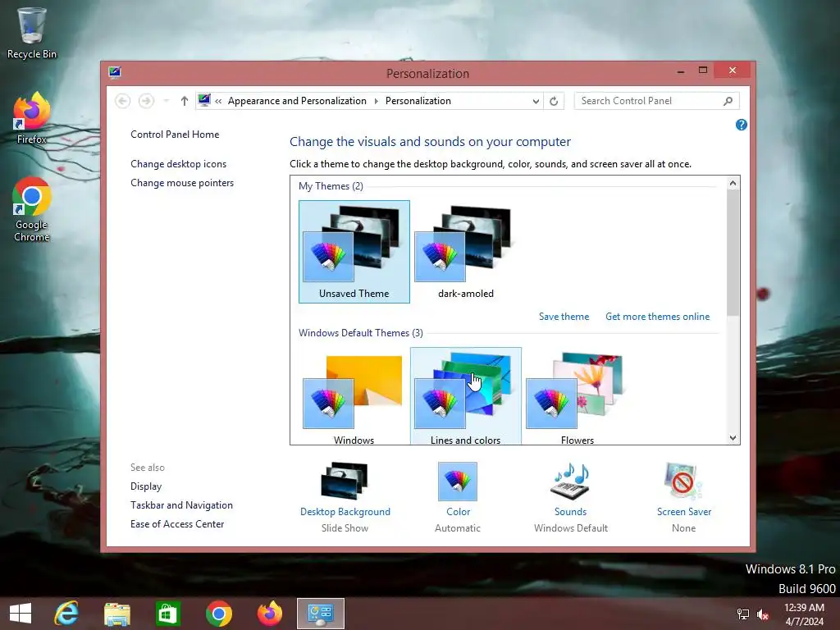Open the recent locations dropdown arrow
This screenshot has height=630, width=840.
point(166,101)
